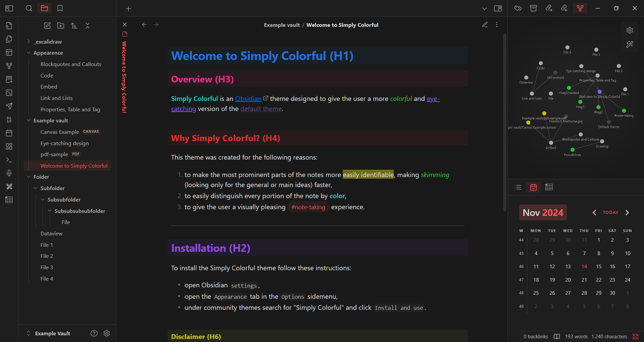Image resolution: width=644 pixels, height=342 pixels.
Task: Go to next month in calendar
Action: click(627, 213)
